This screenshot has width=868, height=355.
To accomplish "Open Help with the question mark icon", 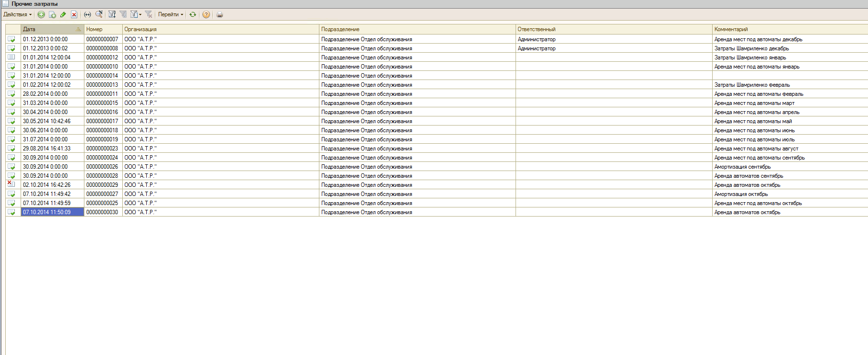I will click(206, 14).
